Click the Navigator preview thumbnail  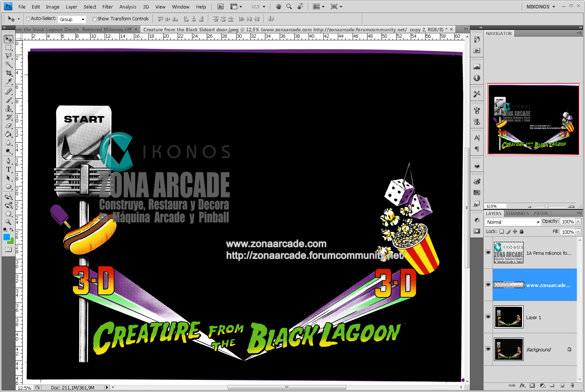point(533,119)
